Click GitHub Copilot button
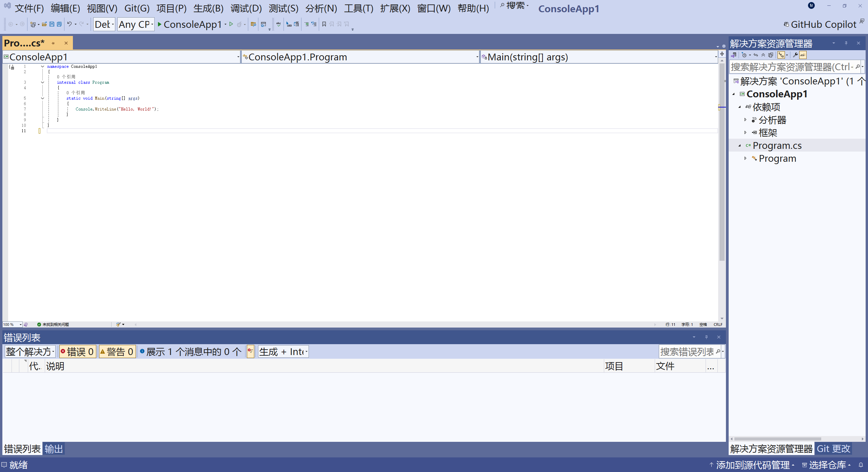Image resolution: width=868 pixels, height=472 pixels. (x=820, y=24)
